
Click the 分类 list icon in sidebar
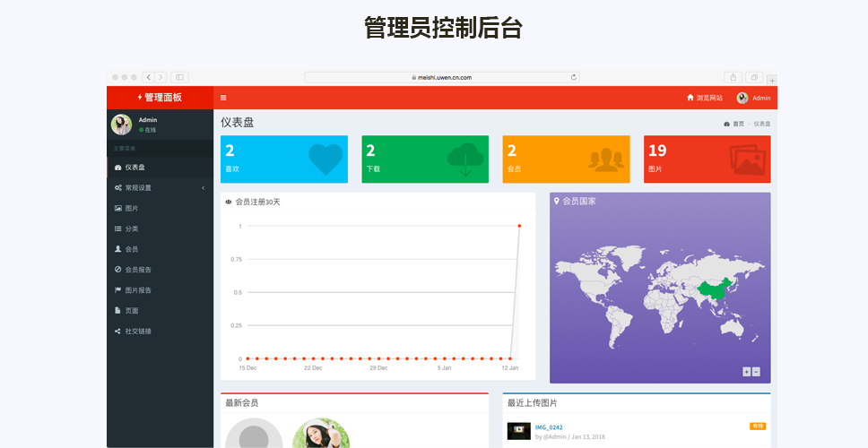118,228
